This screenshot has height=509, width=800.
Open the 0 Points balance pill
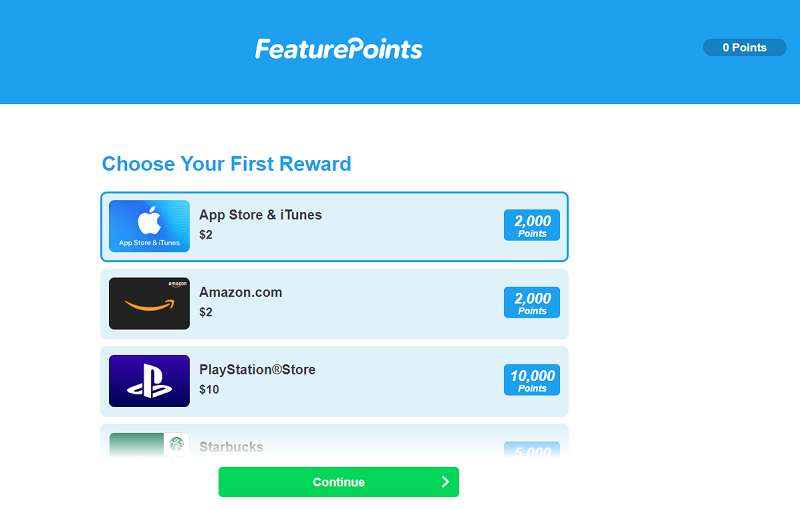[744, 47]
